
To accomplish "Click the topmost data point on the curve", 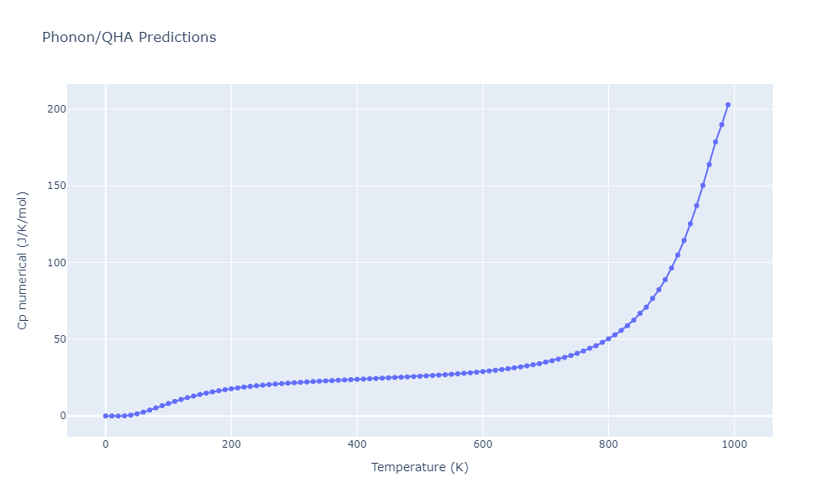I will coord(727,105).
